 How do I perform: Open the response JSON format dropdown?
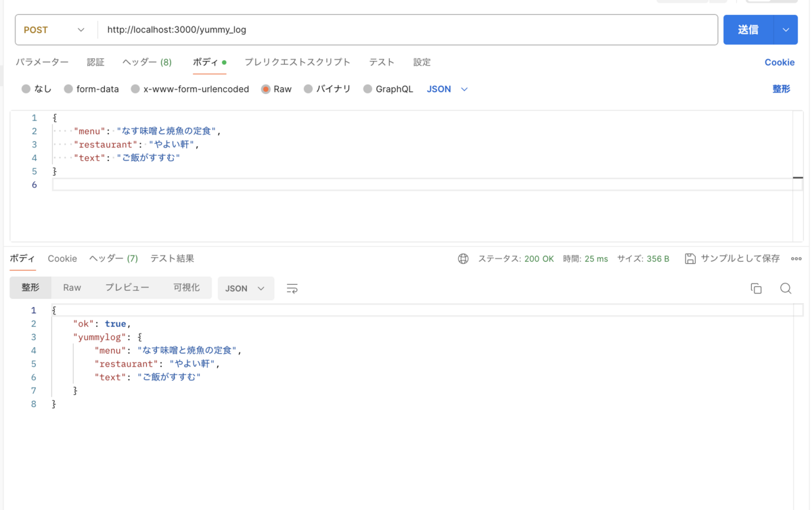(246, 289)
